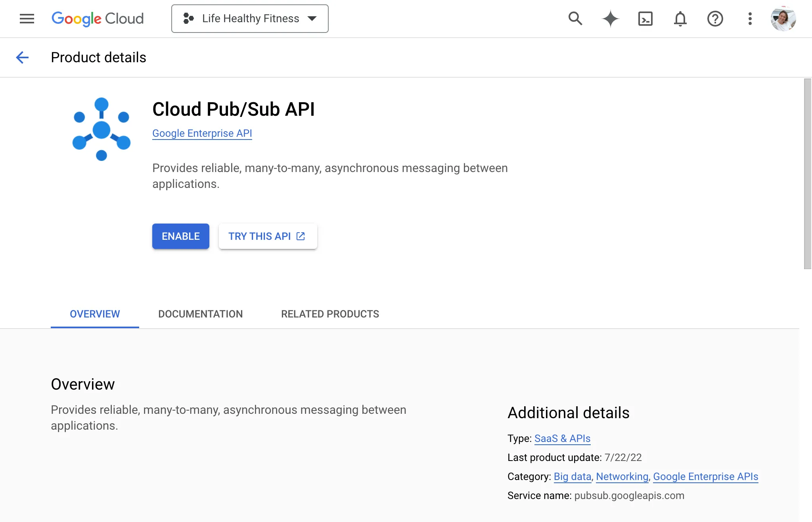Click the Try This API button
Viewport: 812px width, 522px height.
268,236
